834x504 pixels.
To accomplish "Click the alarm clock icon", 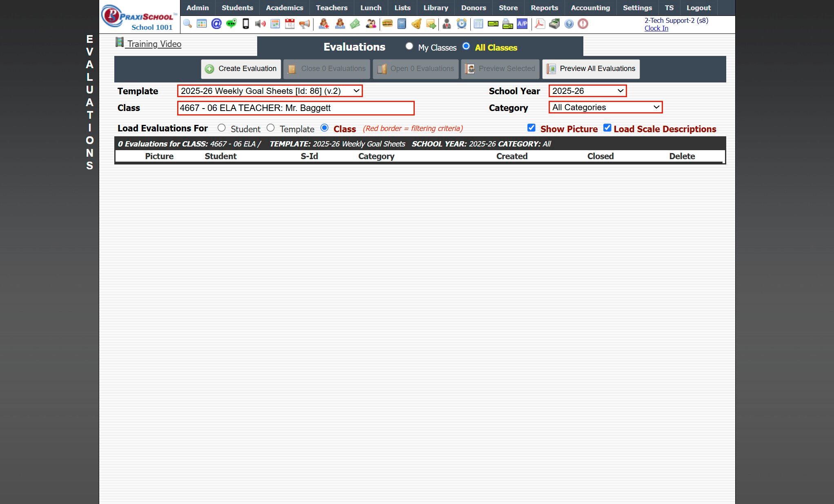I will pyautogui.click(x=461, y=24).
